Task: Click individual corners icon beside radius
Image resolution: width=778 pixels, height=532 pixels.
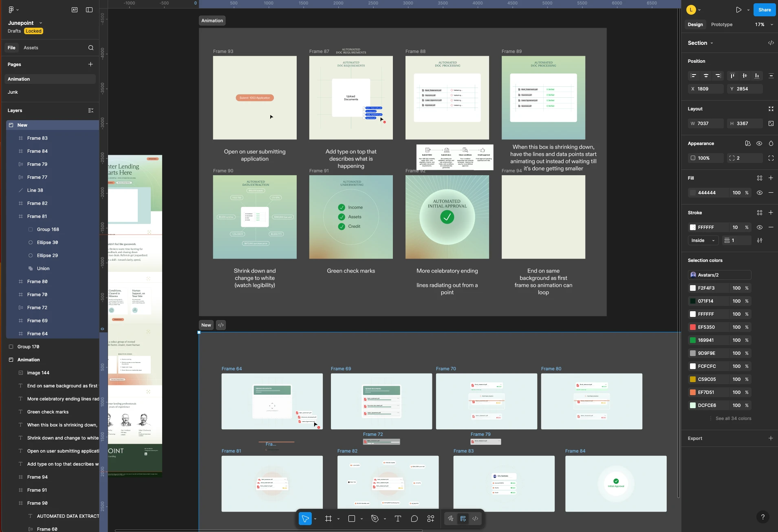Action: point(771,158)
